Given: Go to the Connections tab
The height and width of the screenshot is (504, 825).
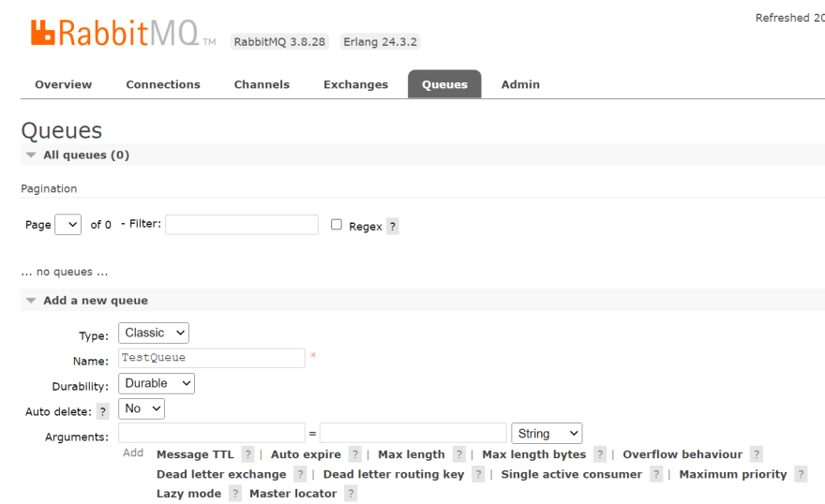Looking at the screenshot, I should tap(163, 84).
